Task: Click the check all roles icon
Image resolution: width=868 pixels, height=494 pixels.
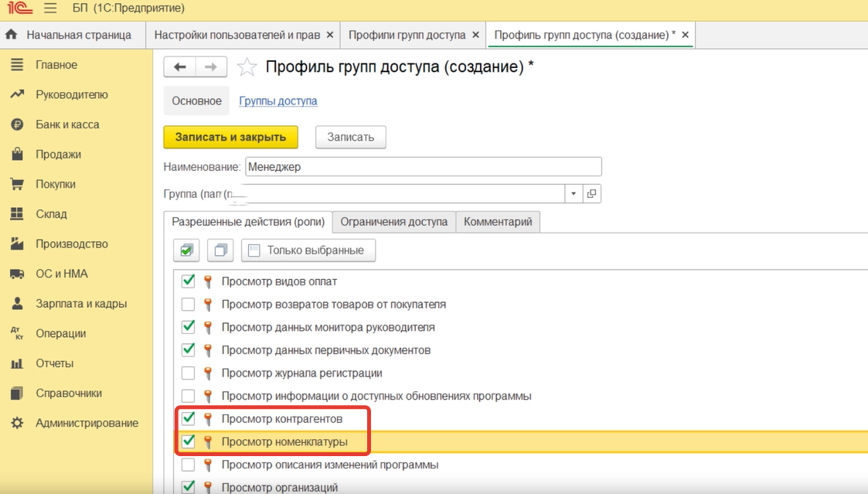Action: click(x=186, y=250)
